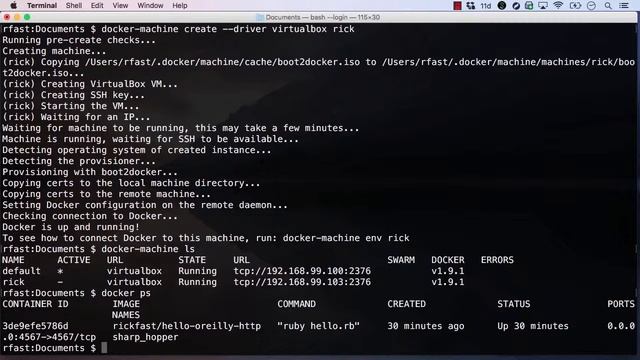
Task: Click the Documents folder icon in title bar
Action: (x=260, y=17)
